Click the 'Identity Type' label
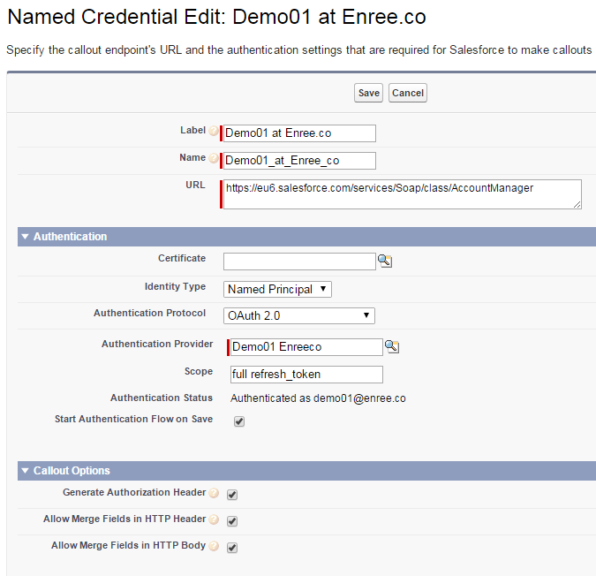Viewport: 596px width, 576px height. (175, 287)
